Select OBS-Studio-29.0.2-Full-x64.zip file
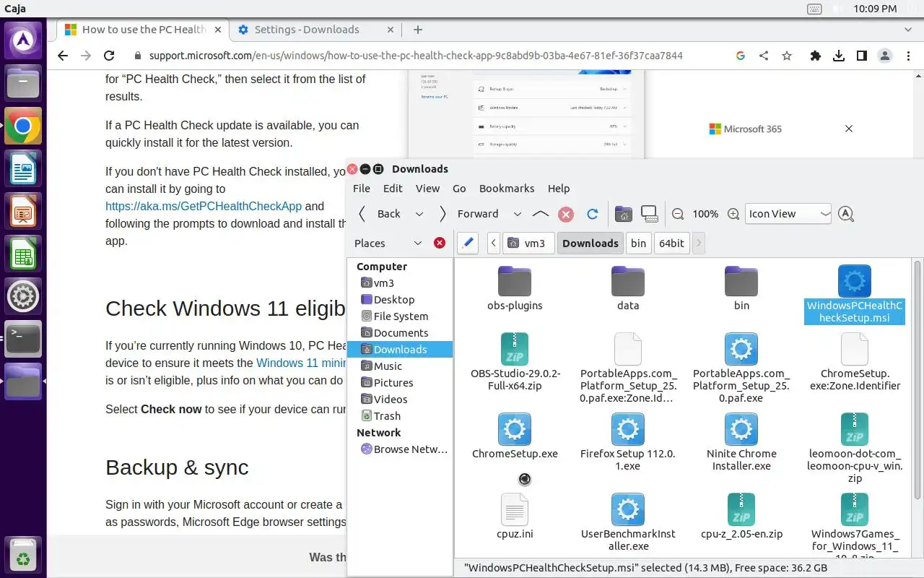The width and height of the screenshot is (924, 578). point(515,361)
